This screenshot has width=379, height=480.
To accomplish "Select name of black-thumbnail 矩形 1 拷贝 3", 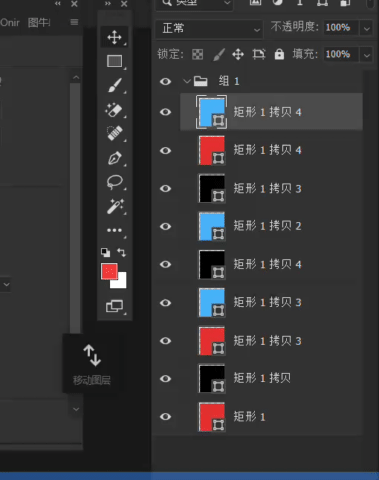I will click(x=267, y=189).
